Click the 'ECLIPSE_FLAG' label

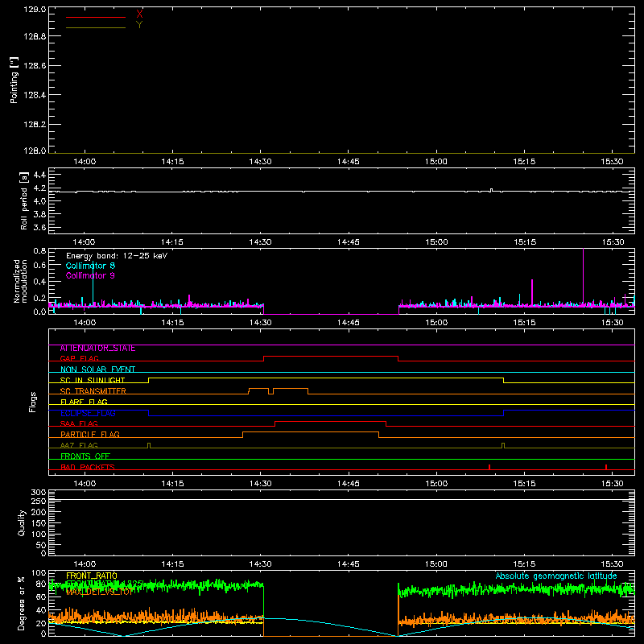(88, 413)
